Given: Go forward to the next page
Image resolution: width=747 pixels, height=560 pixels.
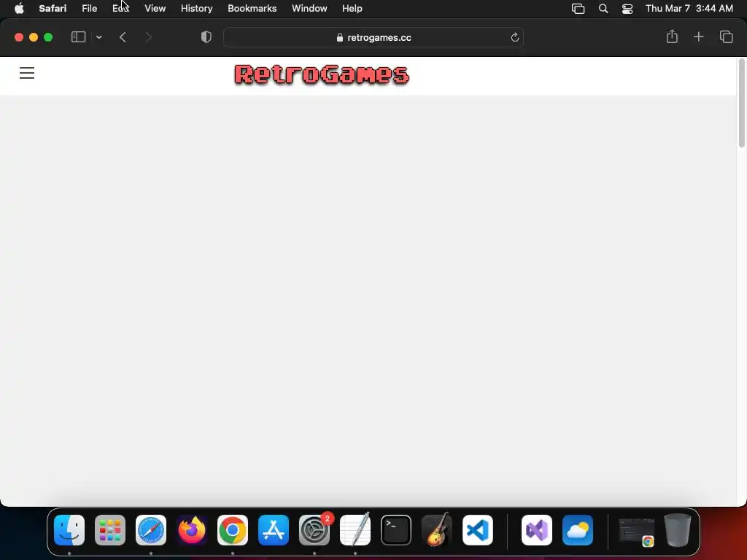Looking at the screenshot, I should [148, 37].
